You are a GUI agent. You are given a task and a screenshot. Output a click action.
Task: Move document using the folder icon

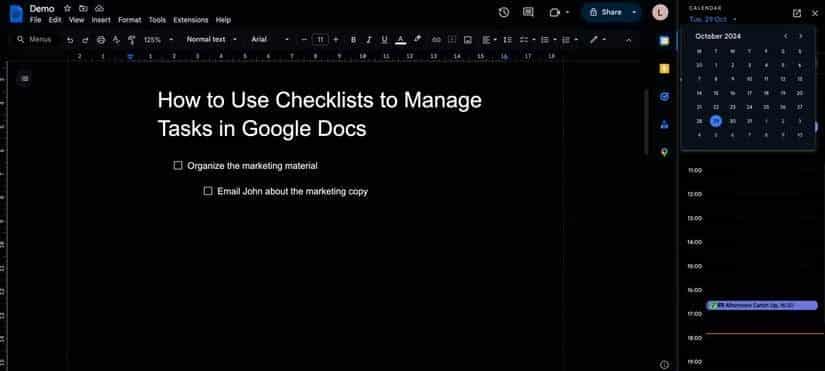(x=83, y=8)
